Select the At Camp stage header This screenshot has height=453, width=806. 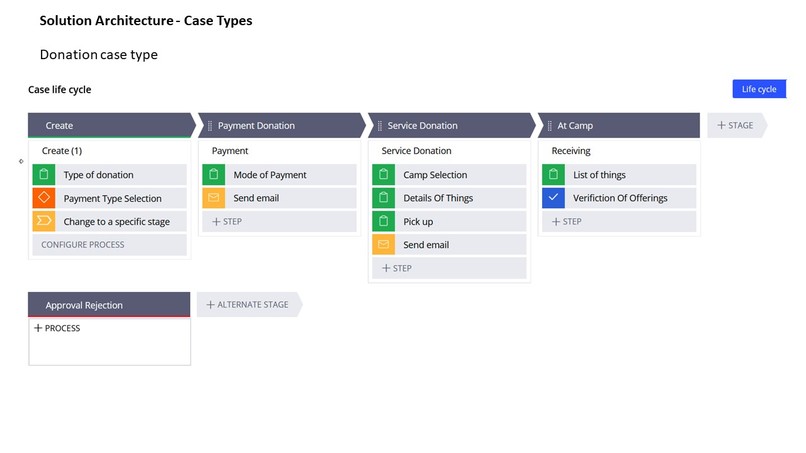coord(620,126)
